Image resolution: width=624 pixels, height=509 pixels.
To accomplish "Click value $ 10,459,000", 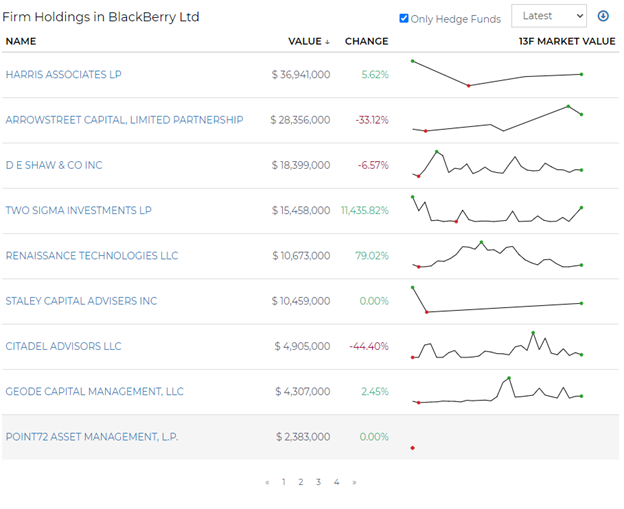I will click(301, 301).
